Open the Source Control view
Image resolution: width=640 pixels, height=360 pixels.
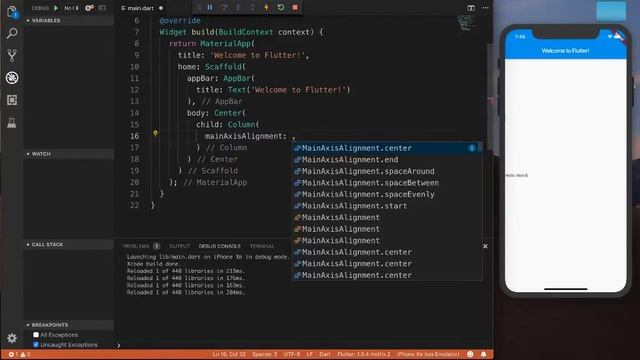12,56
